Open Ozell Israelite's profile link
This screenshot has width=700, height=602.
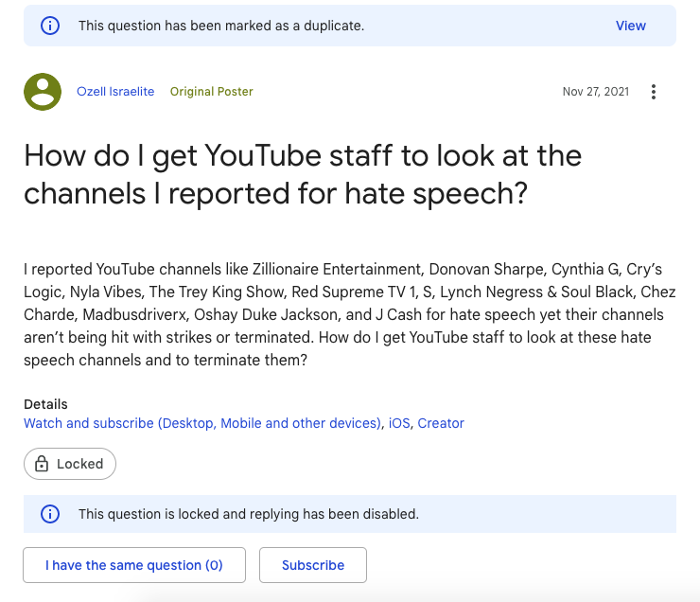click(115, 92)
